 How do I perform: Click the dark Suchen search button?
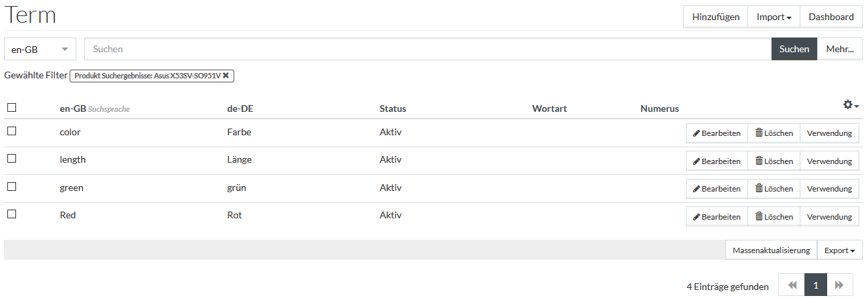point(794,49)
